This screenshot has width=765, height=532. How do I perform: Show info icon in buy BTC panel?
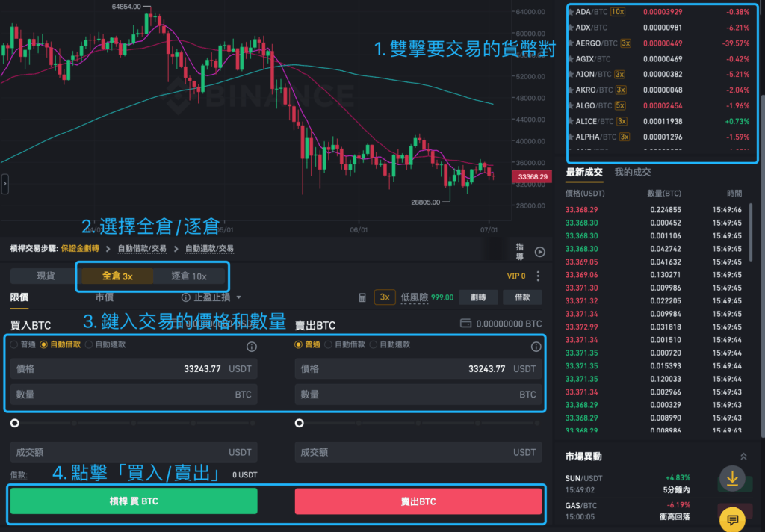click(251, 347)
